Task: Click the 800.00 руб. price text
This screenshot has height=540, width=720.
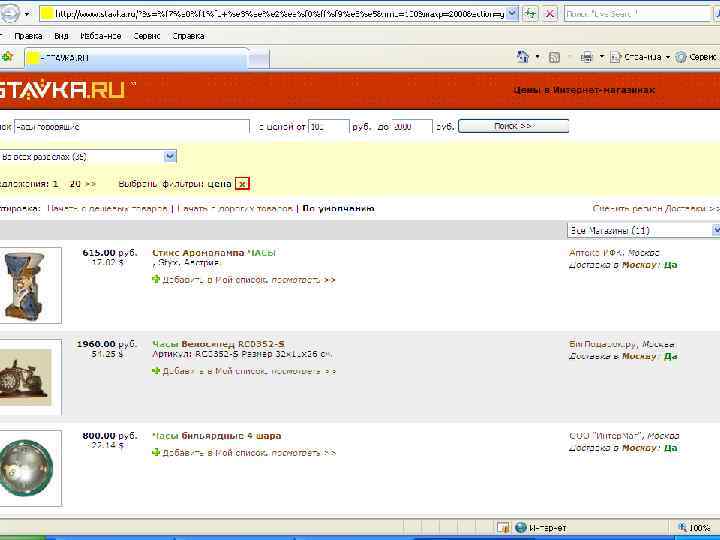Action: click(x=110, y=435)
